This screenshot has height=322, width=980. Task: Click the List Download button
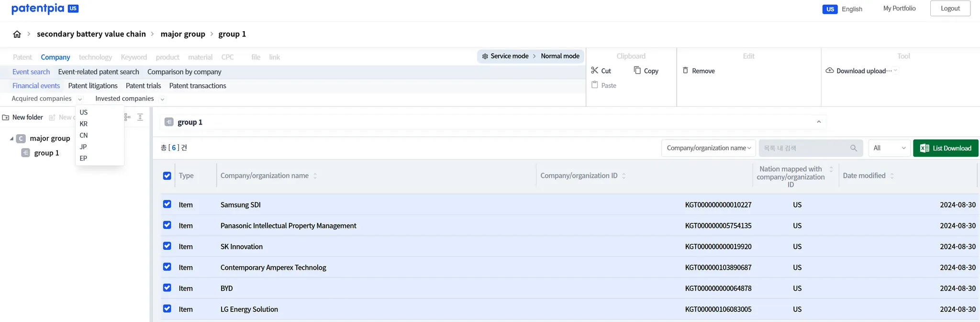click(x=946, y=148)
